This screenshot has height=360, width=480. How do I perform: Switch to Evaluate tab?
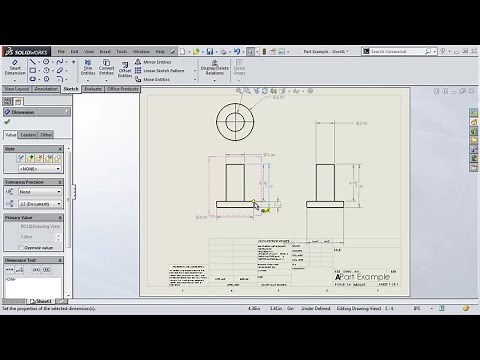point(93,89)
